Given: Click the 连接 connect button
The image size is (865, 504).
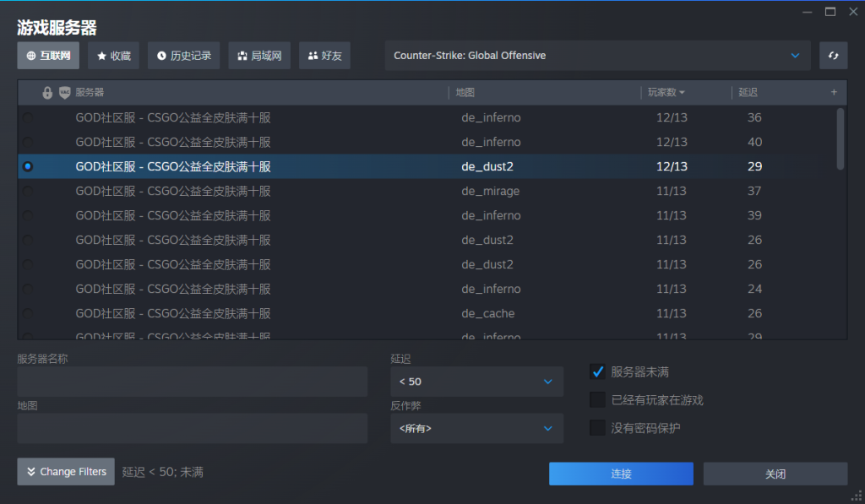Looking at the screenshot, I should pyautogui.click(x=621, y=474).
